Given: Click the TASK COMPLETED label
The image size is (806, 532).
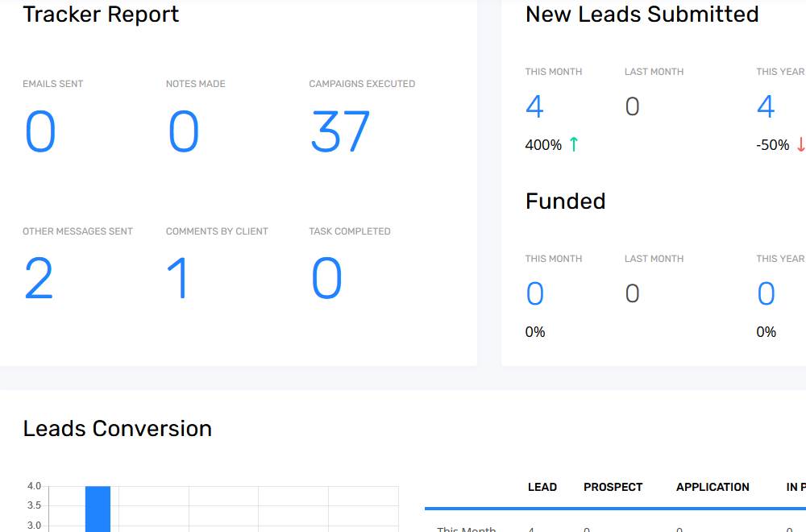Looking at the screenshot, I should 350,231.
